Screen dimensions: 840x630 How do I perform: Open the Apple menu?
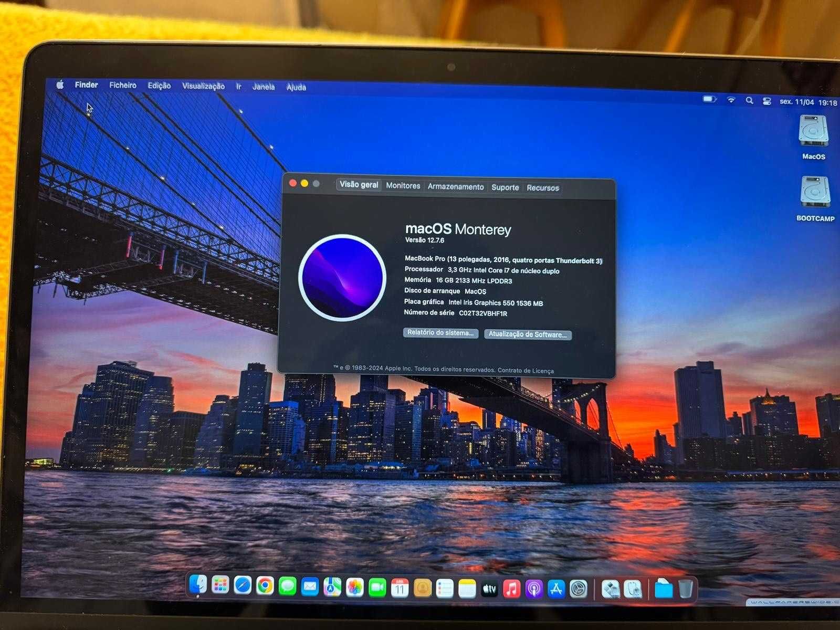tap(60, 85)
